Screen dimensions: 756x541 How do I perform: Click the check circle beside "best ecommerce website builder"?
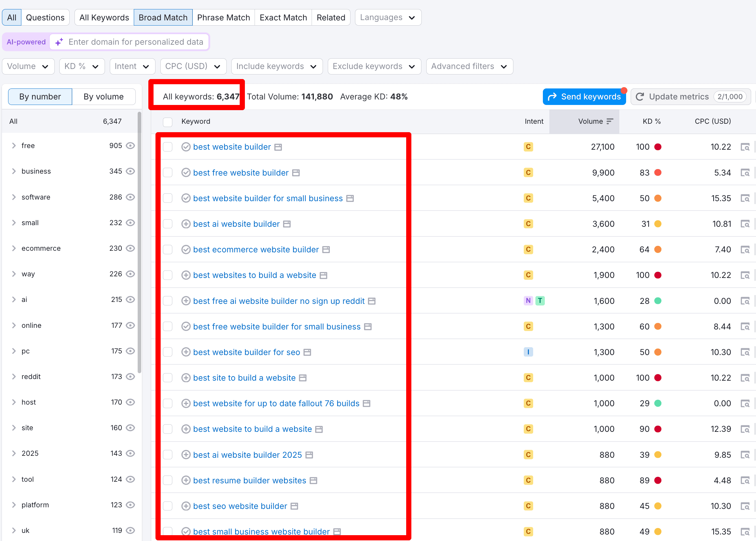(x=186, y=249)
